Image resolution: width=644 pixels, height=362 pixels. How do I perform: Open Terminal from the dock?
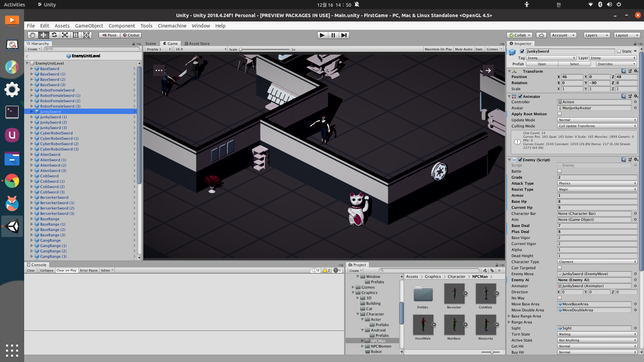point(12,112)
